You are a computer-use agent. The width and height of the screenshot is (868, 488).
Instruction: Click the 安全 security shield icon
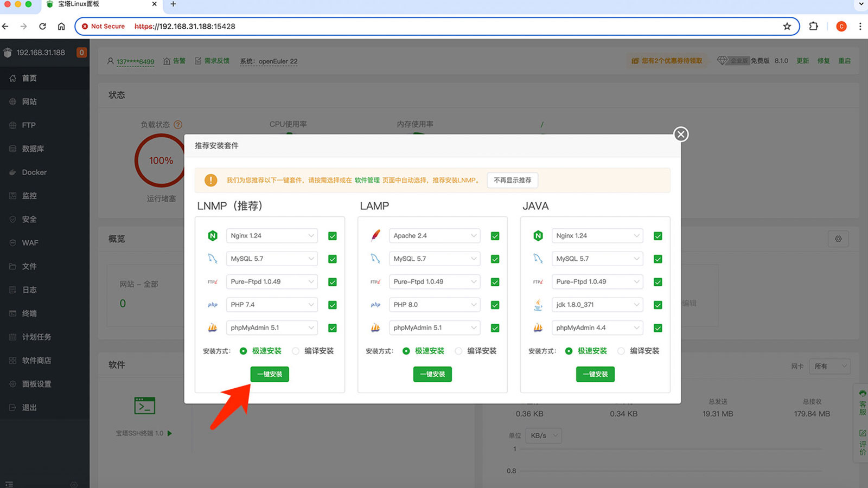pos(12,219)
